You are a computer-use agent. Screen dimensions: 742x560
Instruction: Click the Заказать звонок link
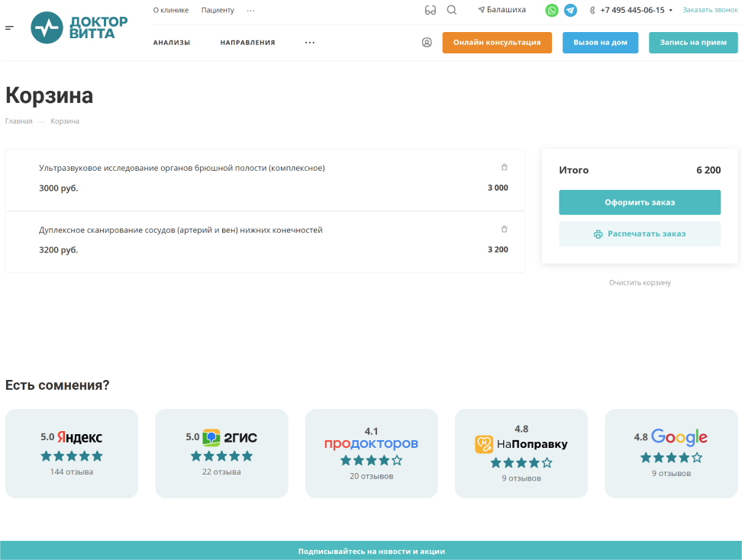click(710, 10)
